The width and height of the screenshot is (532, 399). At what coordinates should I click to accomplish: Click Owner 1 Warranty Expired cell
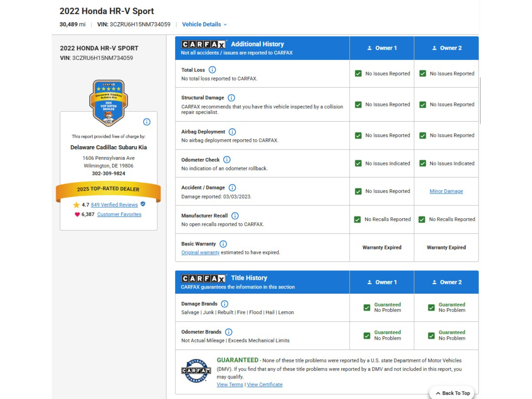pyautogui.click(x=382, y=248)
